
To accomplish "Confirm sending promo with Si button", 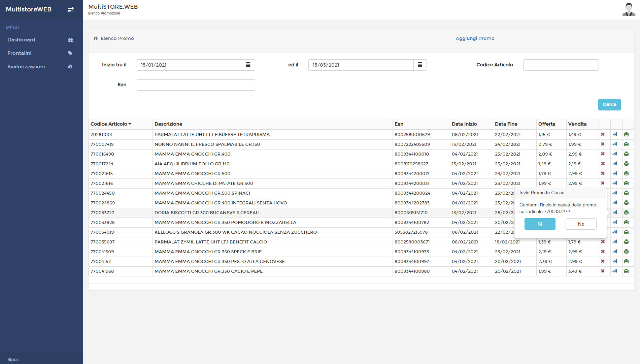I will pyautogui.click(x=540, y=224).
